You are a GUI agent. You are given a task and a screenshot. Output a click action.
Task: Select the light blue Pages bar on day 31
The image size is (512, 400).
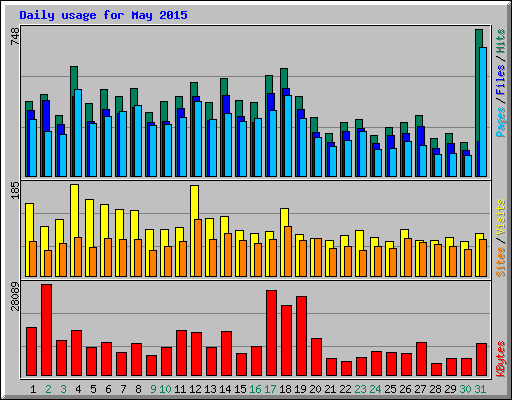(483, 112)
